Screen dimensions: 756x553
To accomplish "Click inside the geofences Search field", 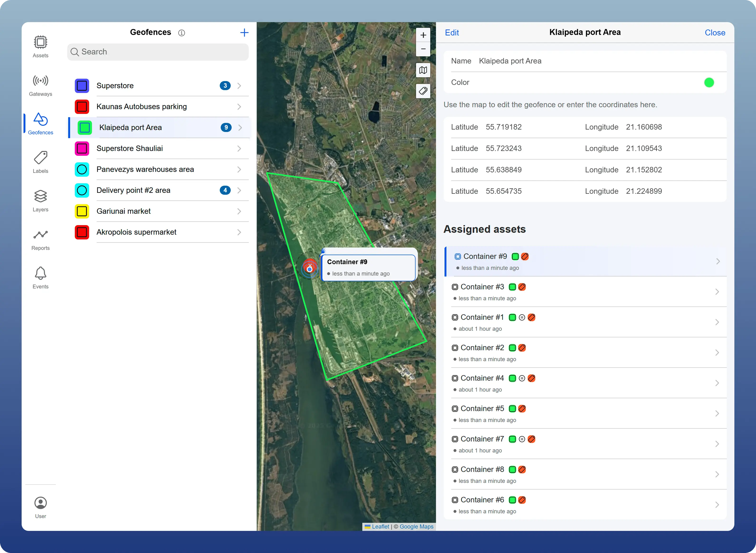I will [x=158, y=52].
